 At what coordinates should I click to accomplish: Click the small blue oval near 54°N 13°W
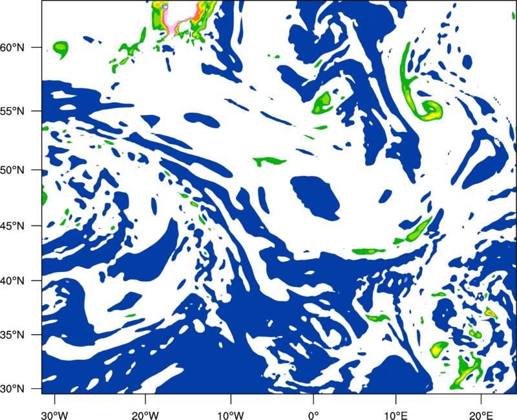click(202, 120)
